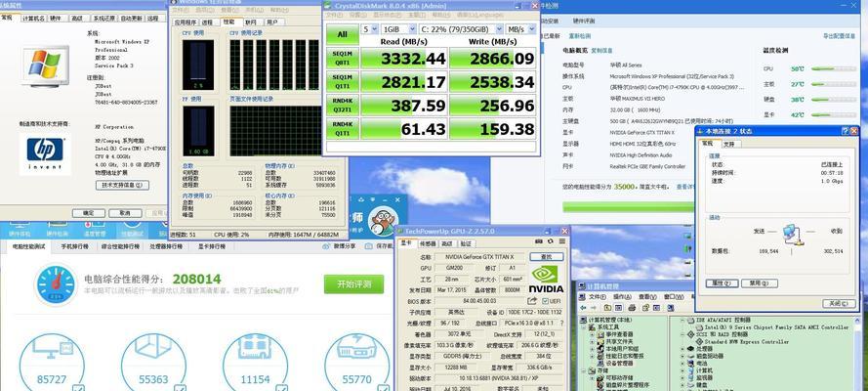Click the All button in CrystalDiskMark
868x391 pixels.
click(342, 34)
